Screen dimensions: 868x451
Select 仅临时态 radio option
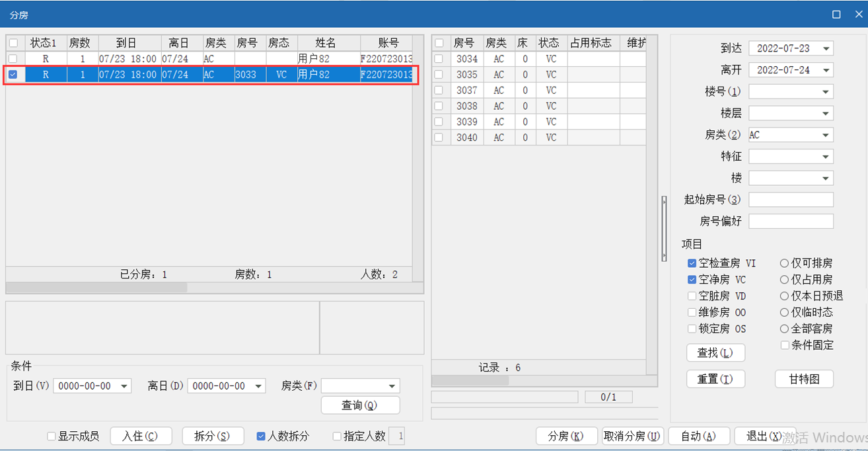(x=785, y=312)
